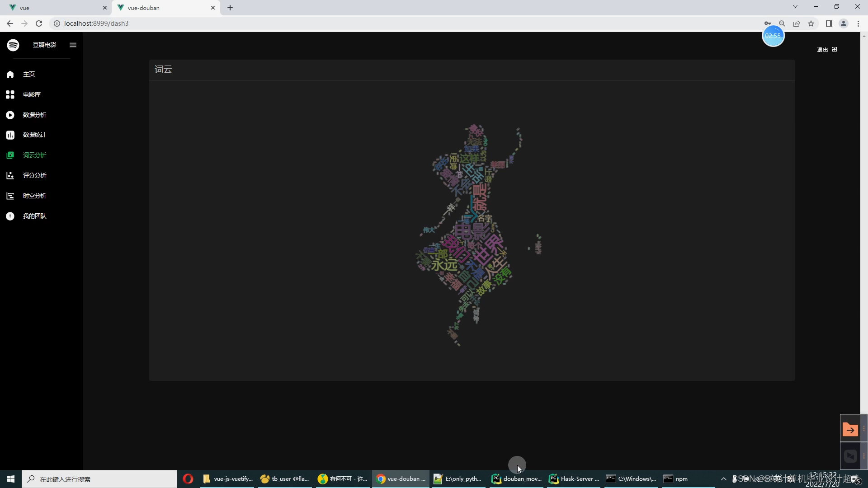Viewport: 868px width, 488px height.
Task: Click the 我的团队 exclamation icon
Action: (10, 216)
